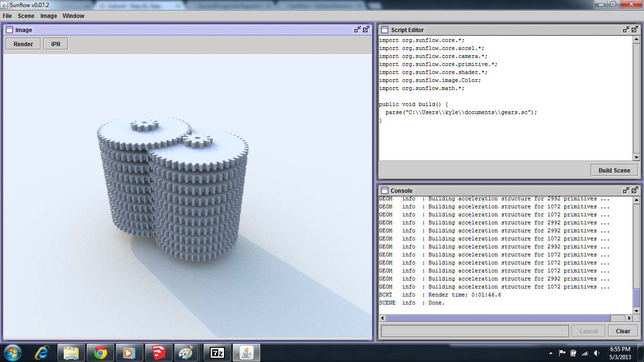
Task: Maximize the Image panel
Action: click(x=366, y=30)
